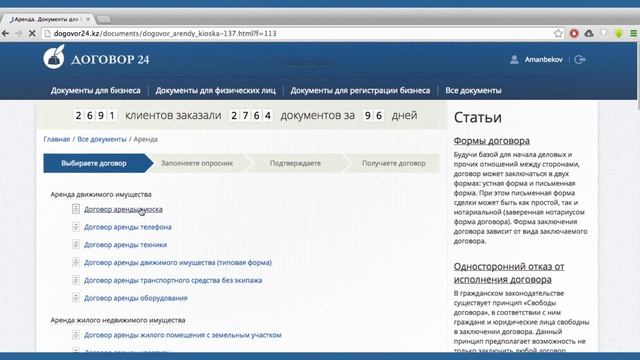Click the Аренда жилого недвижимого имущества heading
The height and width of the screenshot is (360, 640).
click(118, 320)
